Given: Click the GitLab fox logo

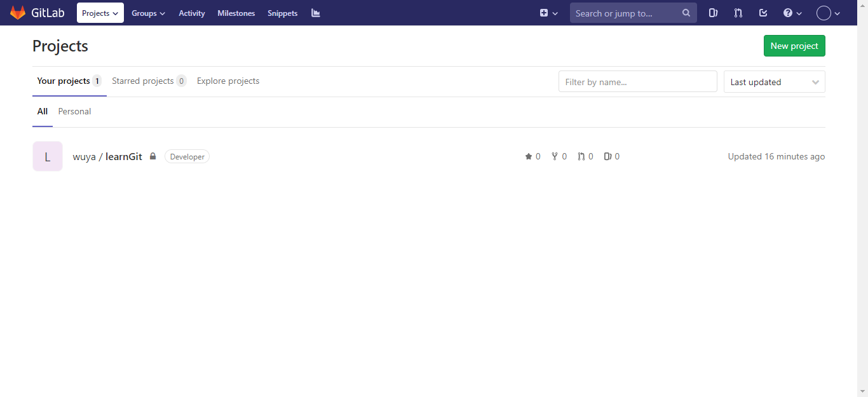Looking at the screenshot, I should tap(18, 13).
